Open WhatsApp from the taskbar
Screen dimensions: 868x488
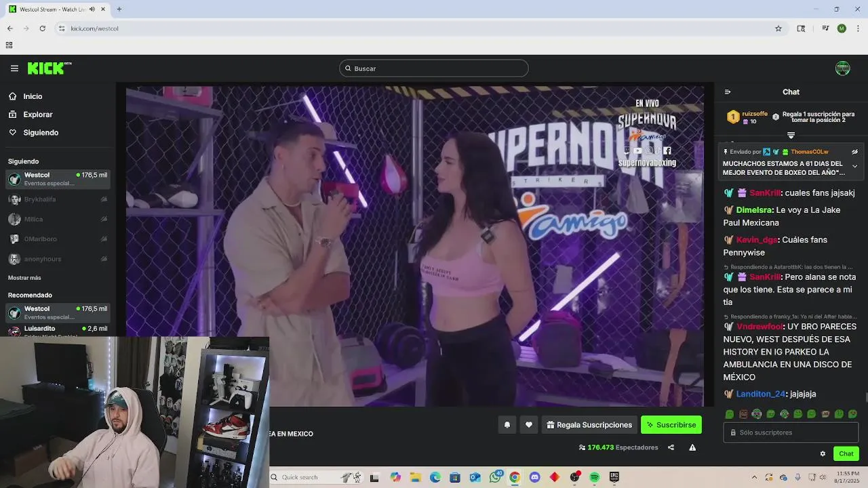pos(495,477)
